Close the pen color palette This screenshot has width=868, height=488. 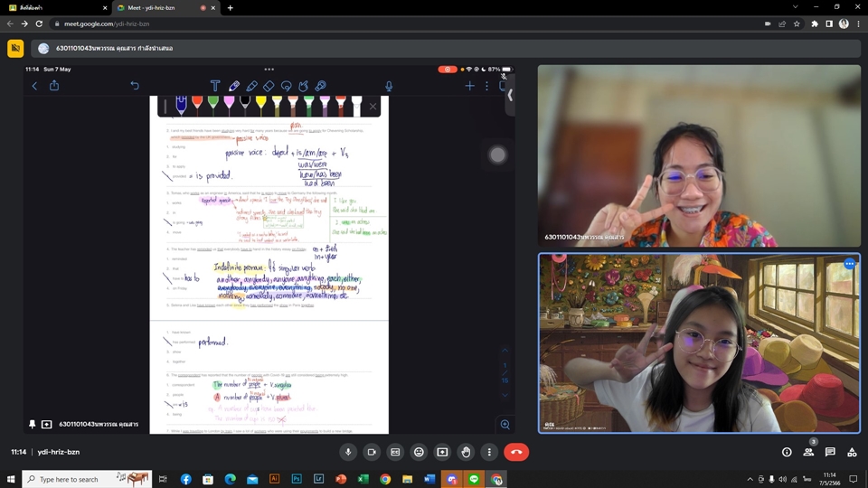[x=373, y=107]
